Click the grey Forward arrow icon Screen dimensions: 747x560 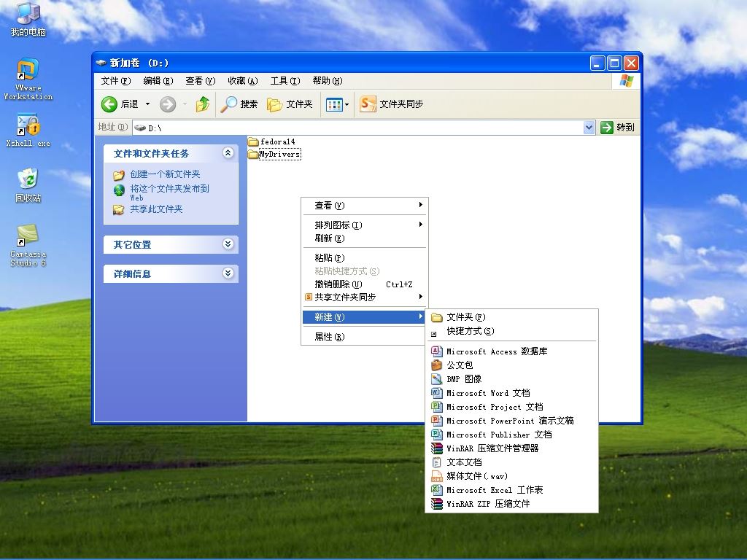click(167, 104)
